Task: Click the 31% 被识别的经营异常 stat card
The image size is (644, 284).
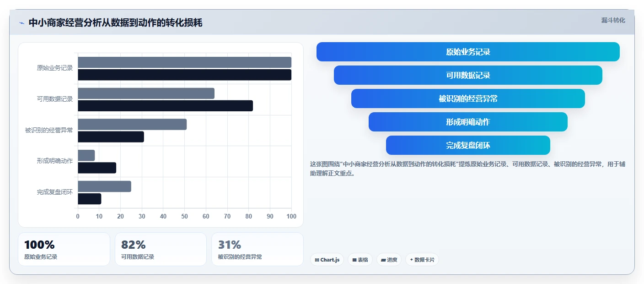Action: pyautogui.click(x=258, y=249)
